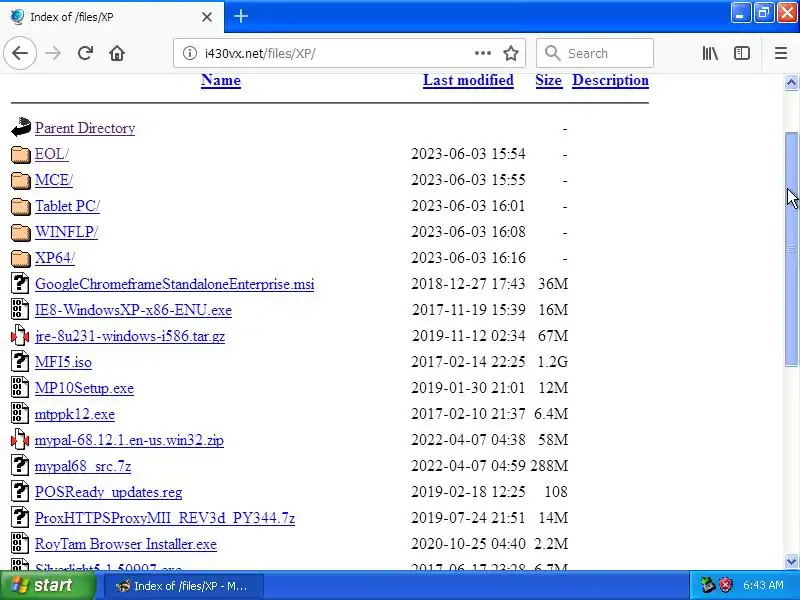Click the Tablet PC folder icon
This screenshot has height=600, width=800.
(x=20, y=206)
